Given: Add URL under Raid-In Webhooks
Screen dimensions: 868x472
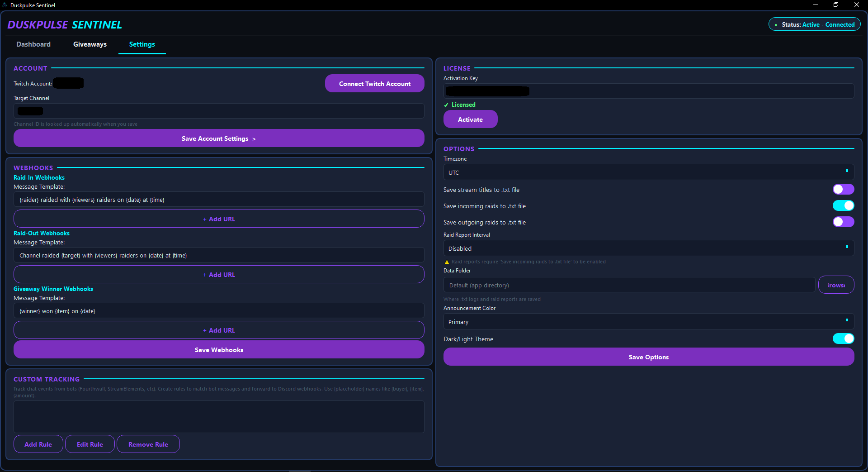Looking at the screenshot, I should [x=219, y=219].
